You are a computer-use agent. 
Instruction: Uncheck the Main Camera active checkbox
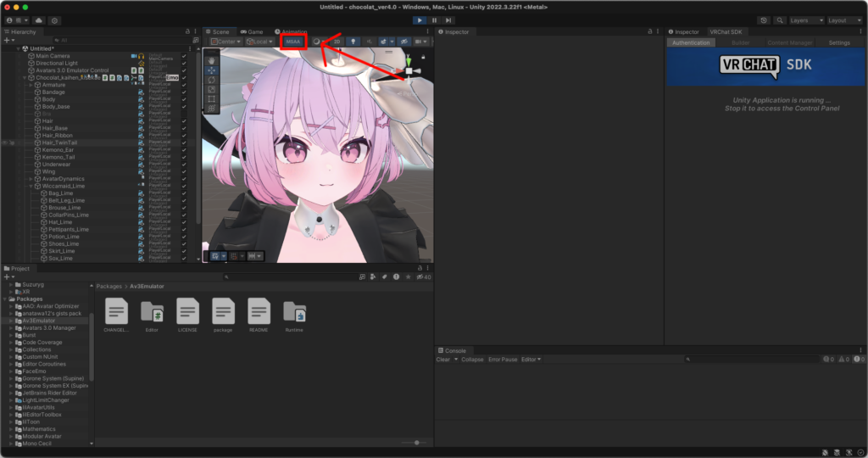[184, 56]
